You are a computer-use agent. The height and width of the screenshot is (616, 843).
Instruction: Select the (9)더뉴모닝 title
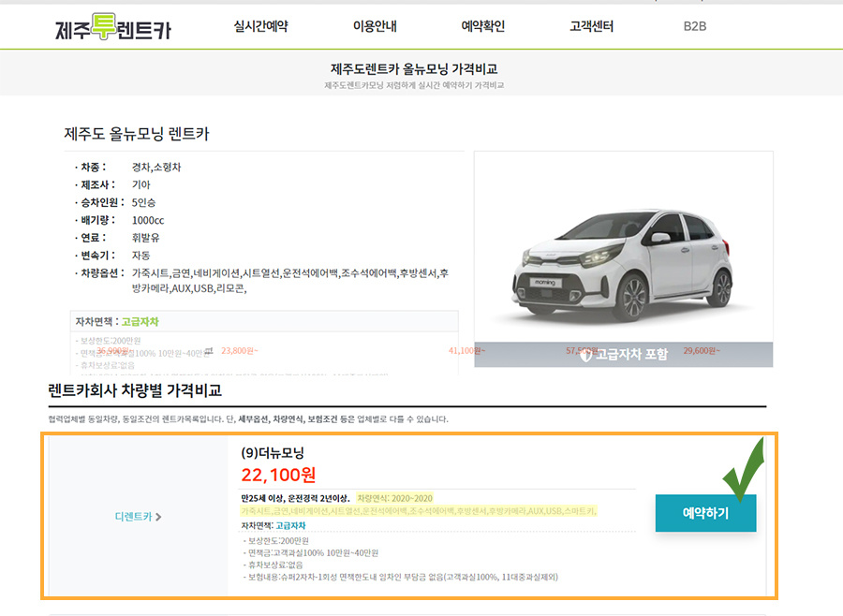click(273, 452)
